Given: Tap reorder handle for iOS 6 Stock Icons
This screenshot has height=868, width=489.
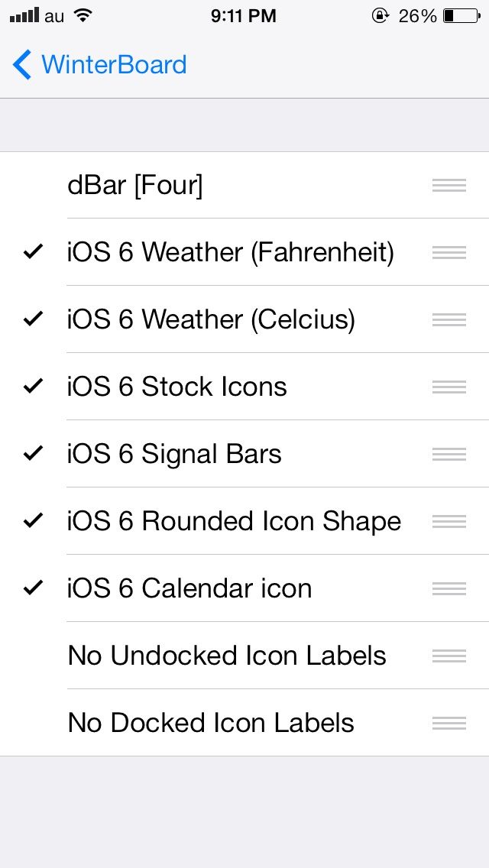Looking at the screenshot, I should tap(449, 387).
